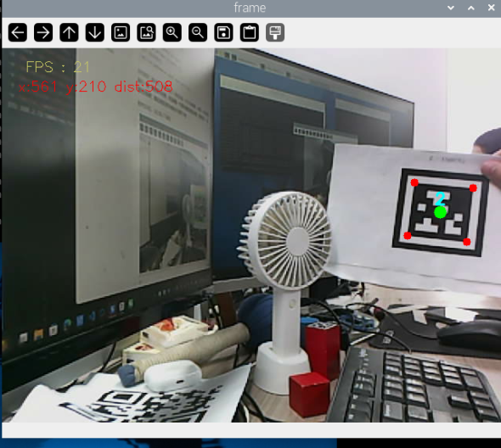Click the 'FPS : 21' overlay text
The width and height of the screenshot is (501, 448).
point(58,67)
